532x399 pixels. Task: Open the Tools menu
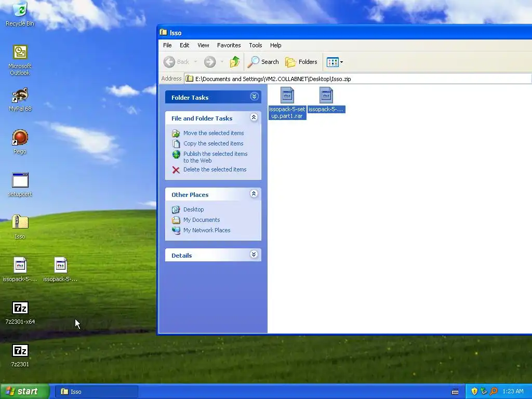pyautogui.click(x=256, y=45)
